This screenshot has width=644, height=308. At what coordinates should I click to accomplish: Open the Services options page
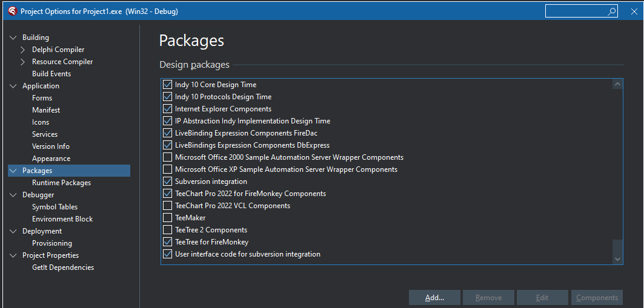(45, 134)
